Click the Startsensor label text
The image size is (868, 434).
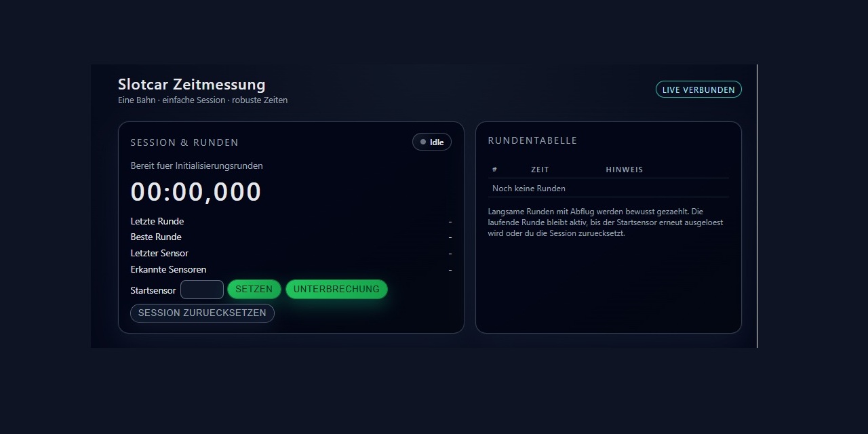point(153,290)
